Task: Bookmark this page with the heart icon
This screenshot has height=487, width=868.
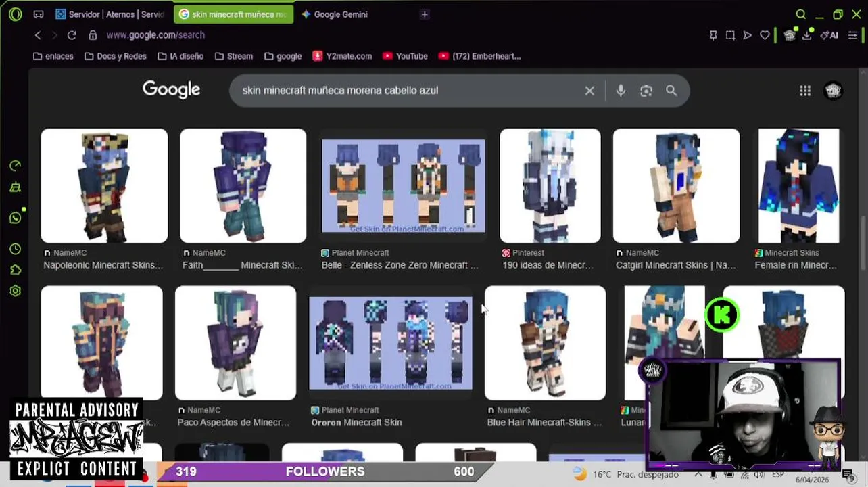Action: 765,35
